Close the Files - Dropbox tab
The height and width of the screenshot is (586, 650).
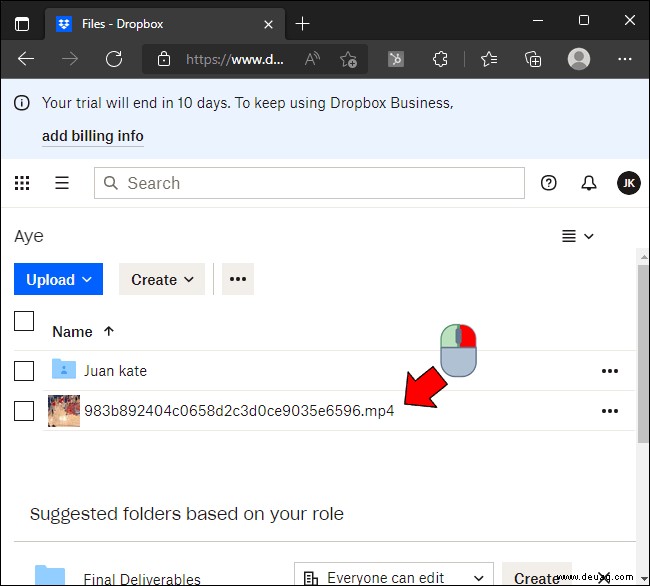pos(268,24)
